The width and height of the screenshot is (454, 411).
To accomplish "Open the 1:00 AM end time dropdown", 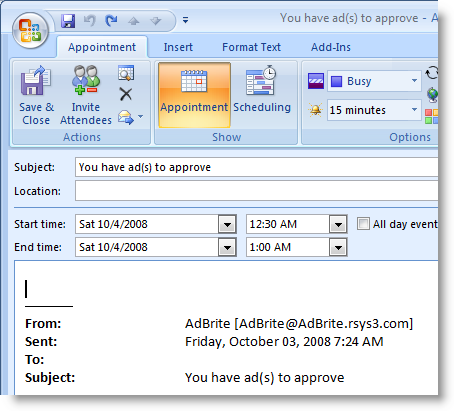I will click(338, 248).
